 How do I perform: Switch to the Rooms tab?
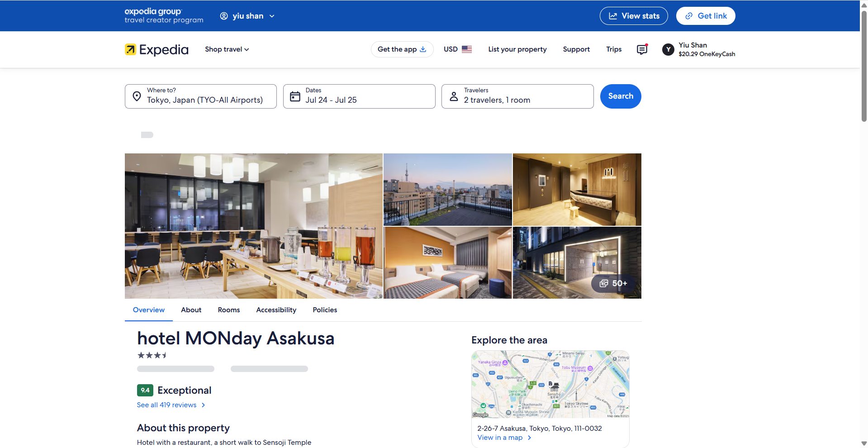[228, 310]
